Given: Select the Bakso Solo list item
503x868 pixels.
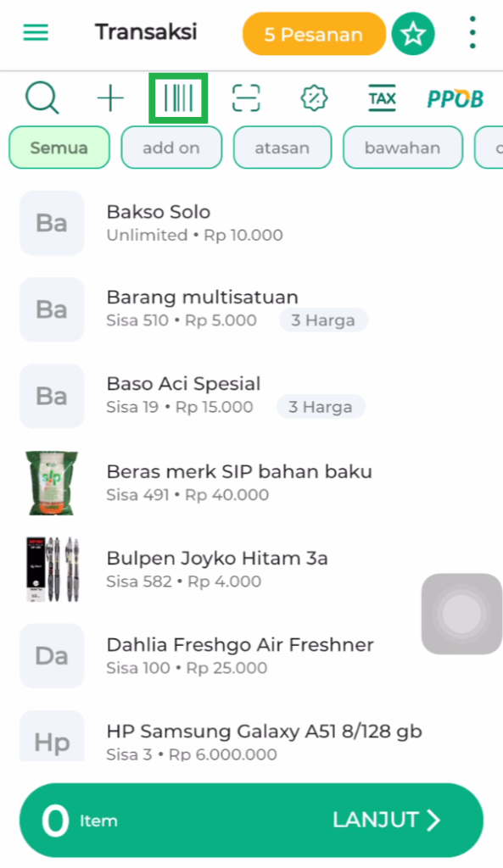Looking at the screenshot, I should [212, 222].
